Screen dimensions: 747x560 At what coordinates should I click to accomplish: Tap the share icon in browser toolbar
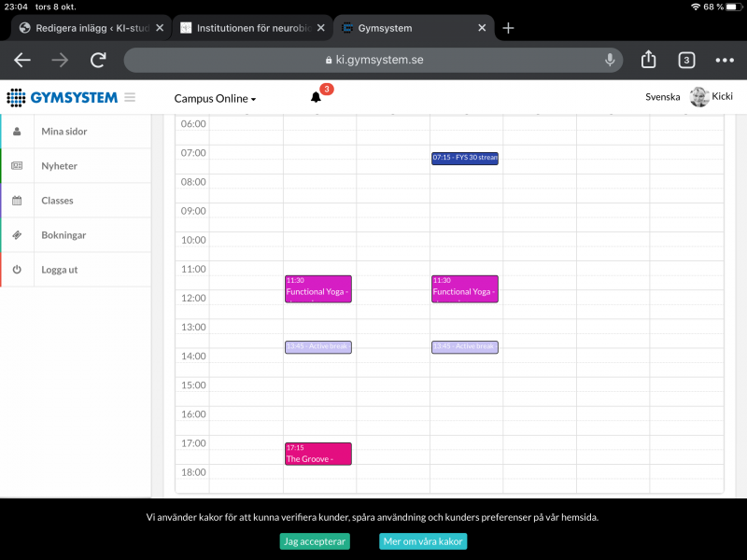(x=649, y=60)
